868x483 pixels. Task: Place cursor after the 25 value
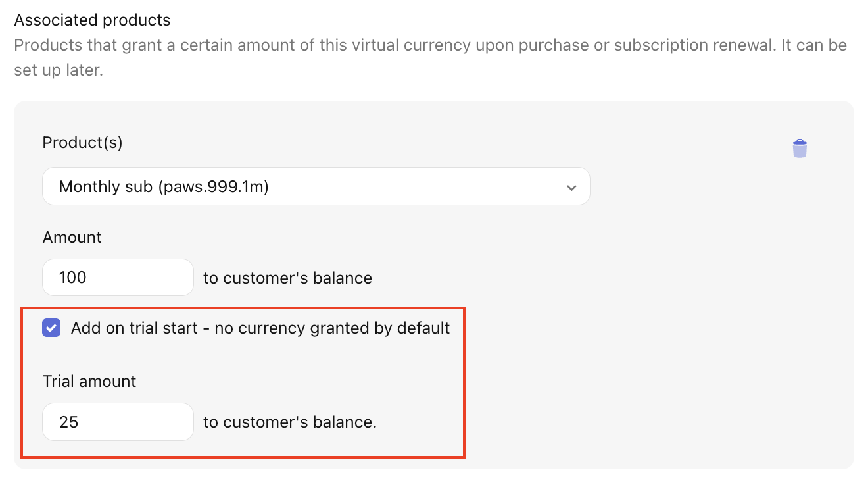point(80,422)
